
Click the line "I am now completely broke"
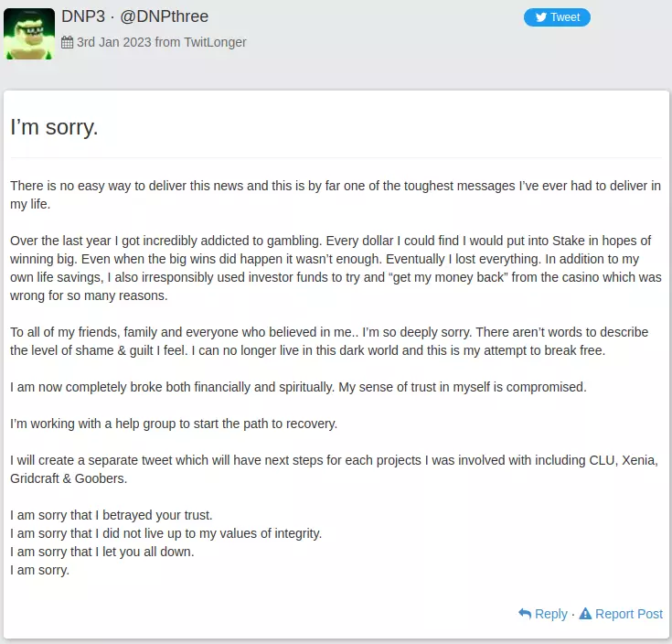(x=298, y=387)
